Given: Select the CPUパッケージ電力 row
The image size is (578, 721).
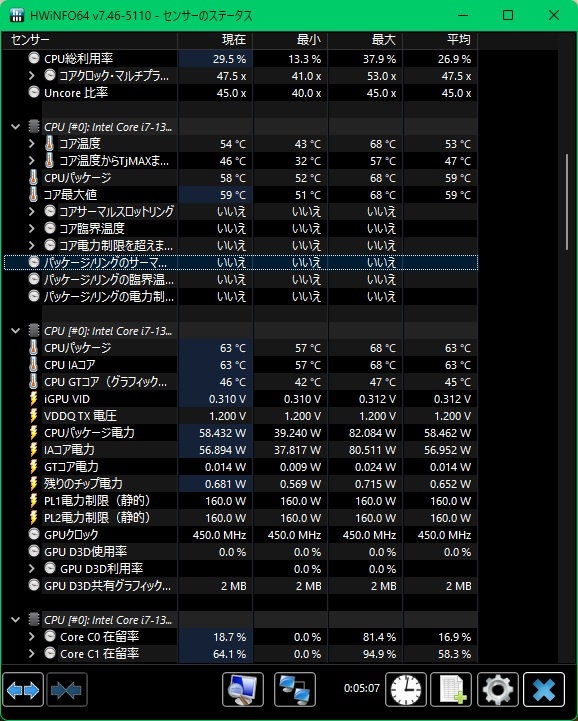Looking at the screenshot, I should [x=240, y=433].
